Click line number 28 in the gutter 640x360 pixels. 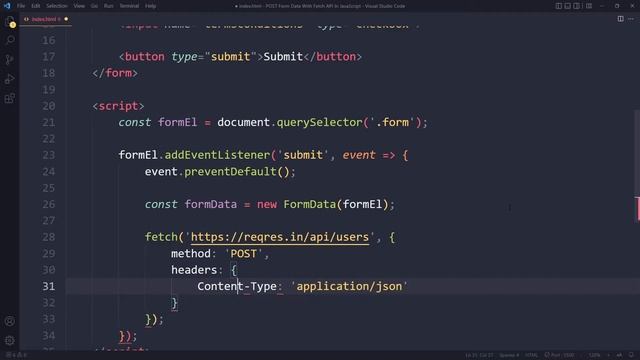point(49,237)
